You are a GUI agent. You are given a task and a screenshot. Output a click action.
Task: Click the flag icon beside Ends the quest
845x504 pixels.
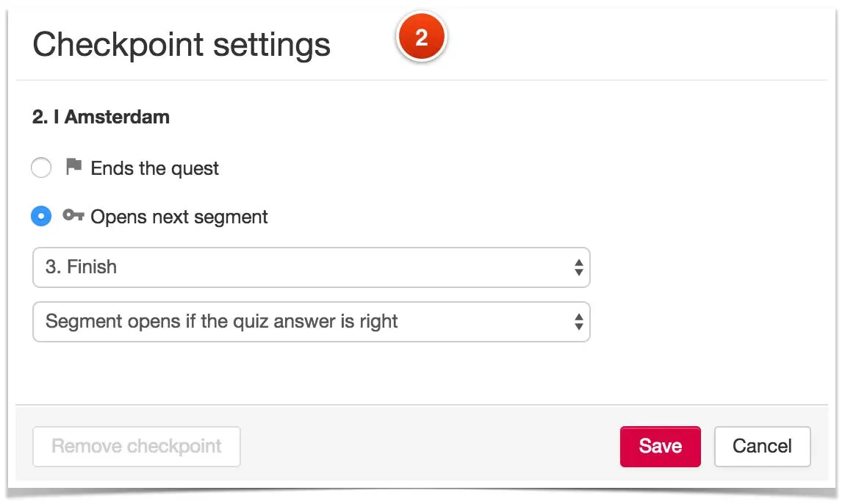(73, 167)
